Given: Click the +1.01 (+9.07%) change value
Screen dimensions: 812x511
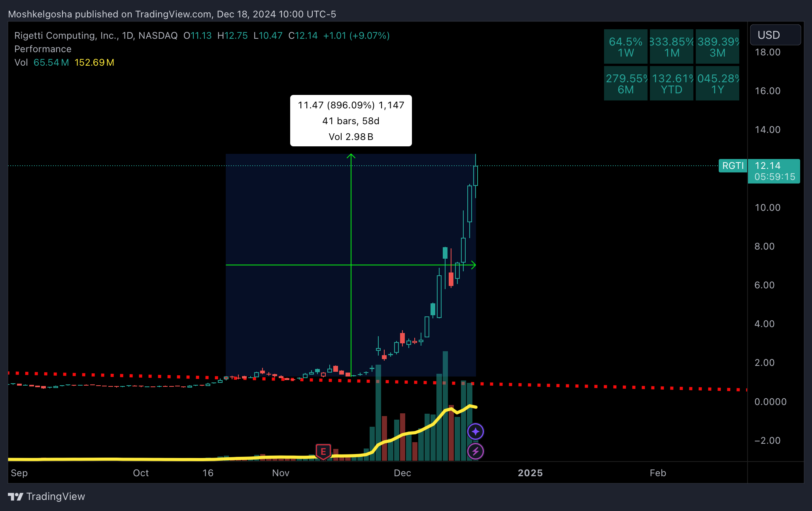Looking at the screenshot, I should pyautogui.click(x=356, y=36).
